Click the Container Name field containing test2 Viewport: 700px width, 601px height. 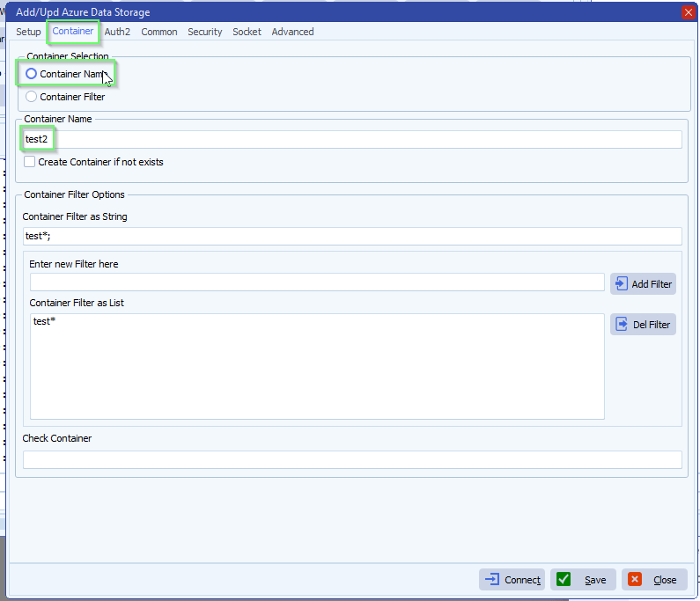[x=352, y=139]
